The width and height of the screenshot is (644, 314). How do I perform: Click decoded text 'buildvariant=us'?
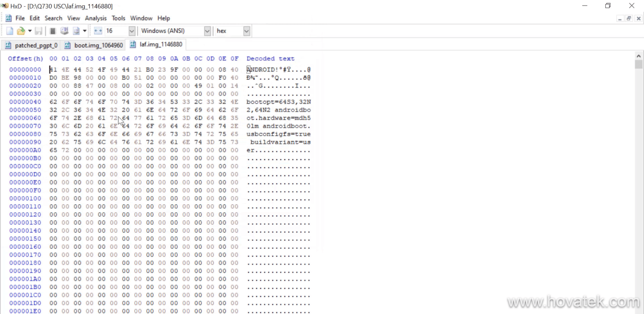[x=281, y=142]
